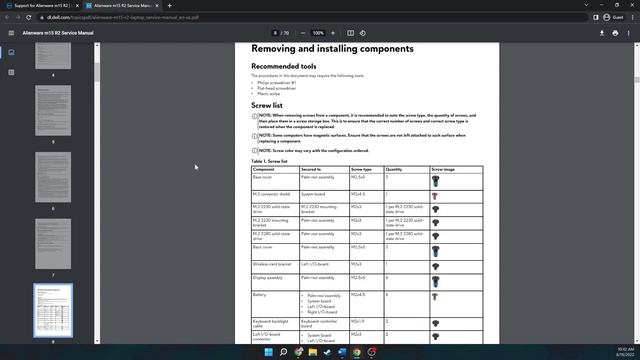This screenshot has width=640, height=360.
Task: Go back to the previous page
Action: point(7,18)
